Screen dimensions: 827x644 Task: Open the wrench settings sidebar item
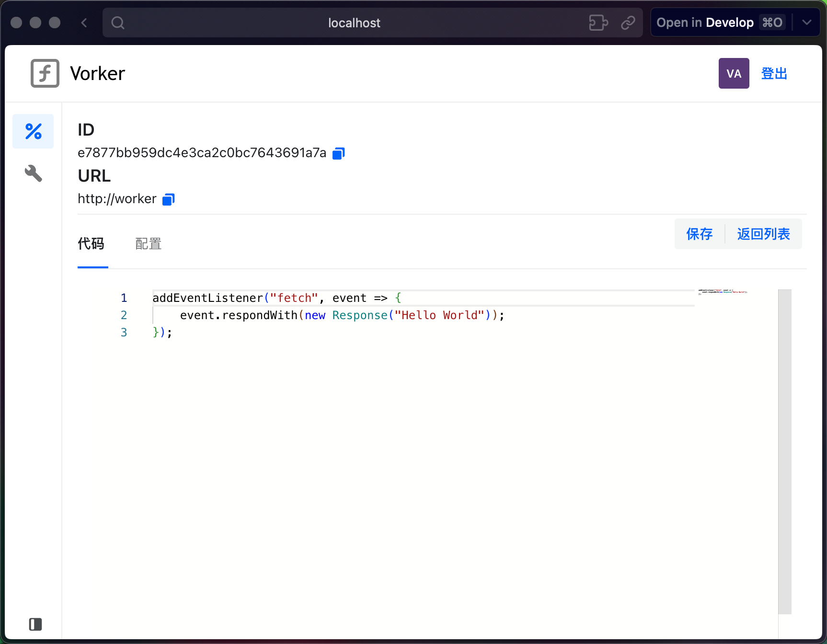pyautogui.click(x=33, y=173)
